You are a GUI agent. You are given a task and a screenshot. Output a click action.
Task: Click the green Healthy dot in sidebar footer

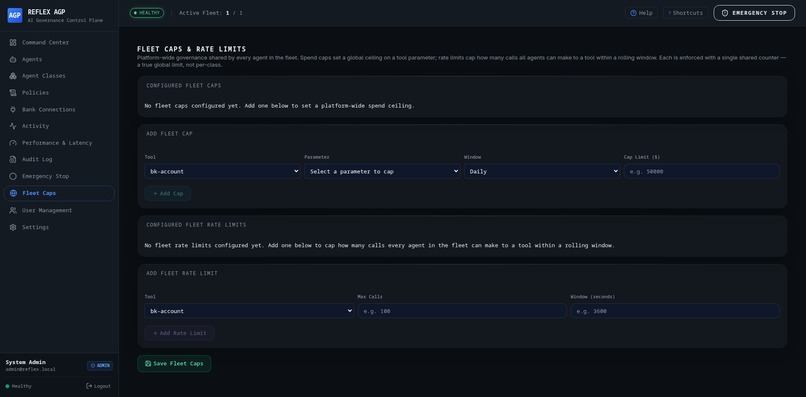[x=7, y=386]
